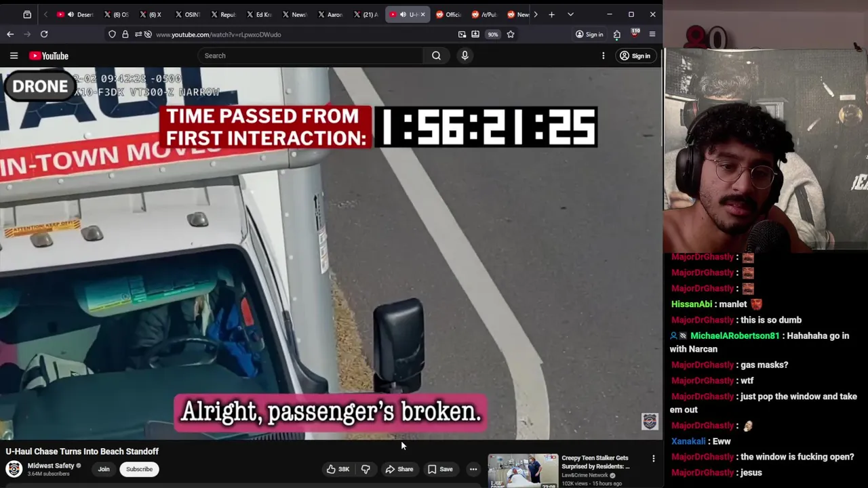
Task: Open the browser extensions puzzle icon
Action: coord(616,34)
